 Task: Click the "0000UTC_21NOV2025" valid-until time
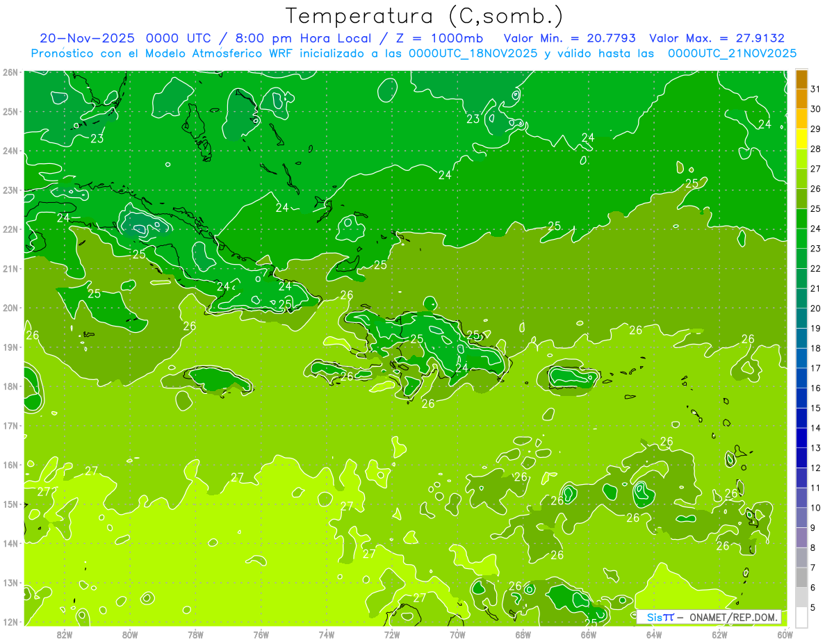click(732, 53)
